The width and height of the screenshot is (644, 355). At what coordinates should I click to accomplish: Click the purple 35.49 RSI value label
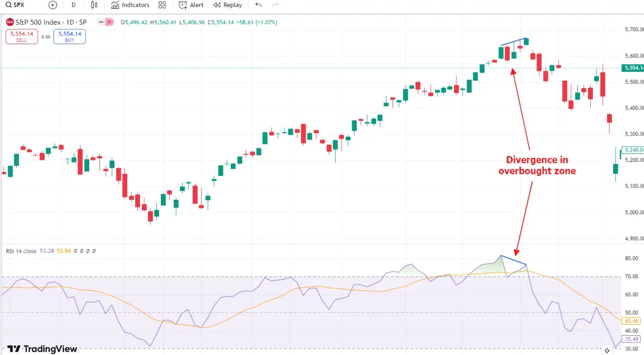point(632,339)
